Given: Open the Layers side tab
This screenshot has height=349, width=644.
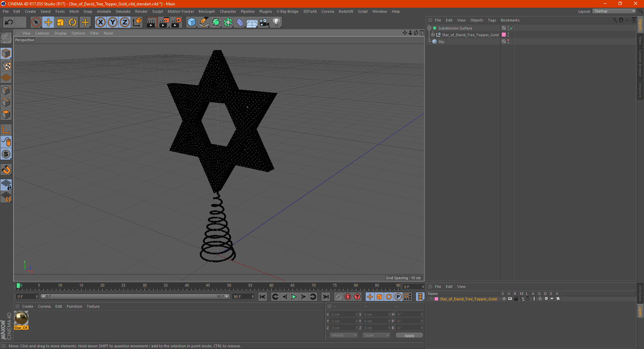Looking at the screenshot, I should click(640, 311).
